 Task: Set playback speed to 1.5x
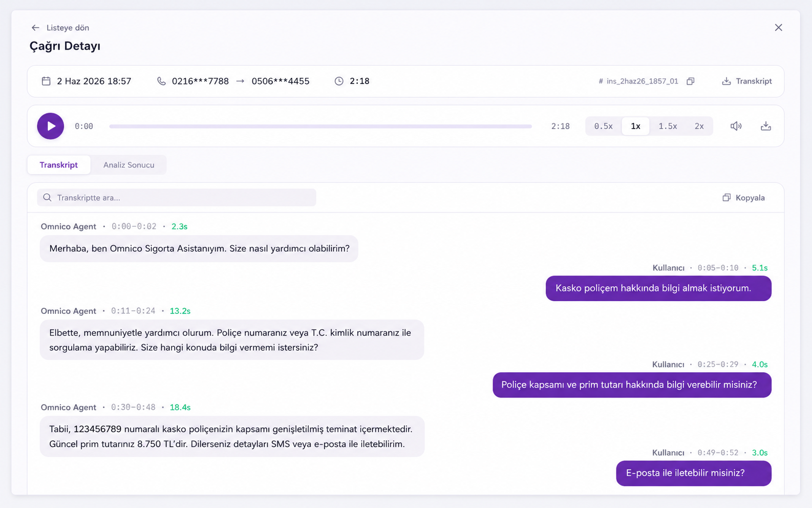[x=668, y=126]
